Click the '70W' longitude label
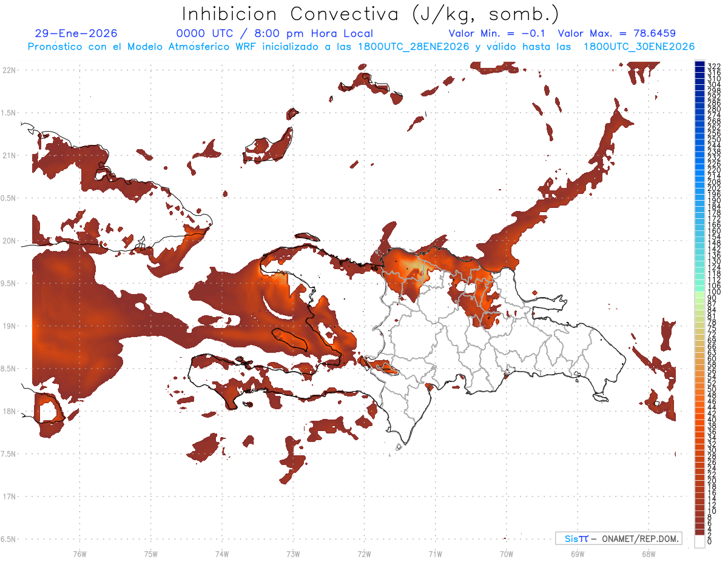The width and height of the screenshot is (728, 562). click(506, 554)
